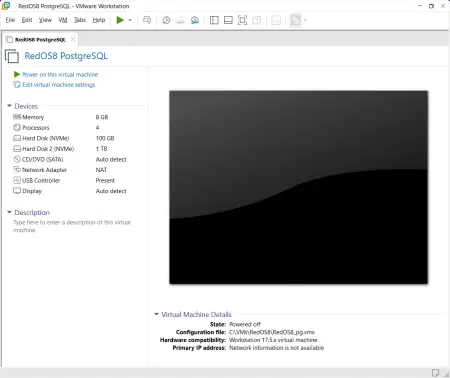Click the Display device icon
450x378 pixels.
point(17,191)
